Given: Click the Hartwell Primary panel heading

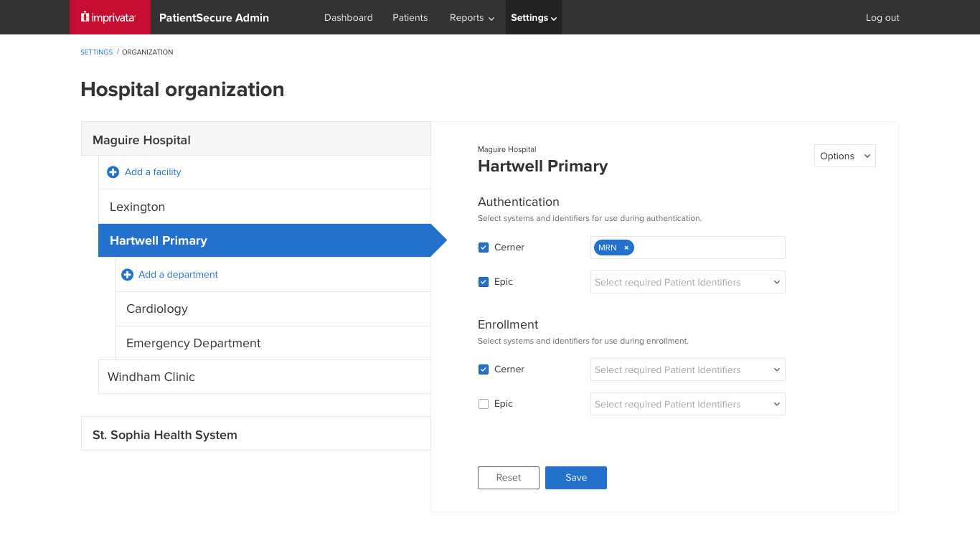Looking at the screenshot, I should point(543,166).
